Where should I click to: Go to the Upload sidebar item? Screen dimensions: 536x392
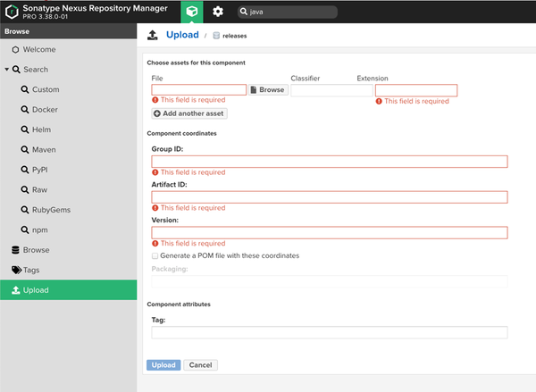tap(36, 290)
